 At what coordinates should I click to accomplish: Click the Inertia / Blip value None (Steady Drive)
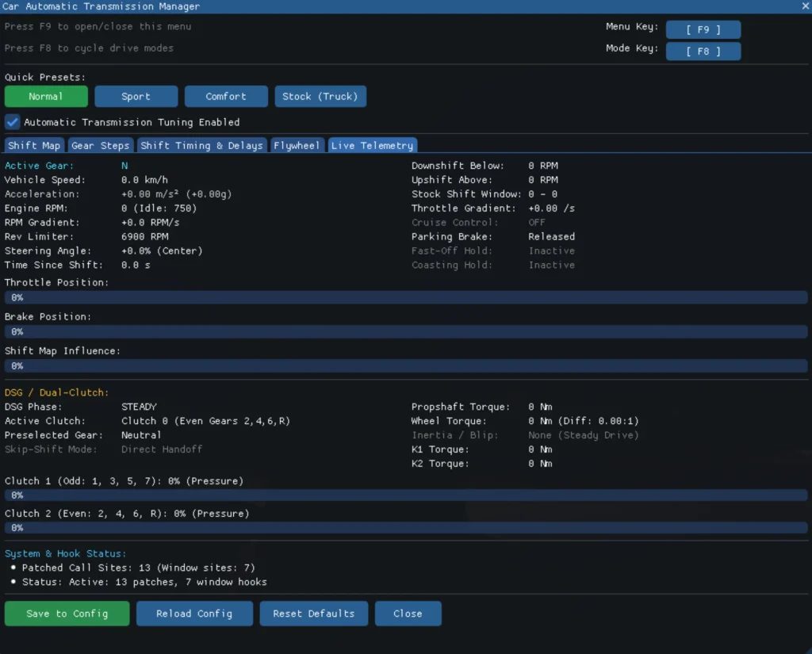pyautogui.click(x=583, y=435)
